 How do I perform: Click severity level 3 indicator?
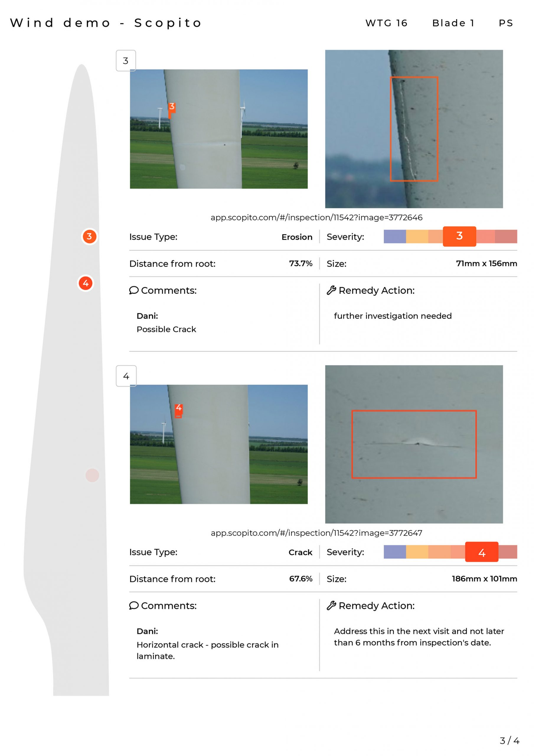(x=460, y=237)
